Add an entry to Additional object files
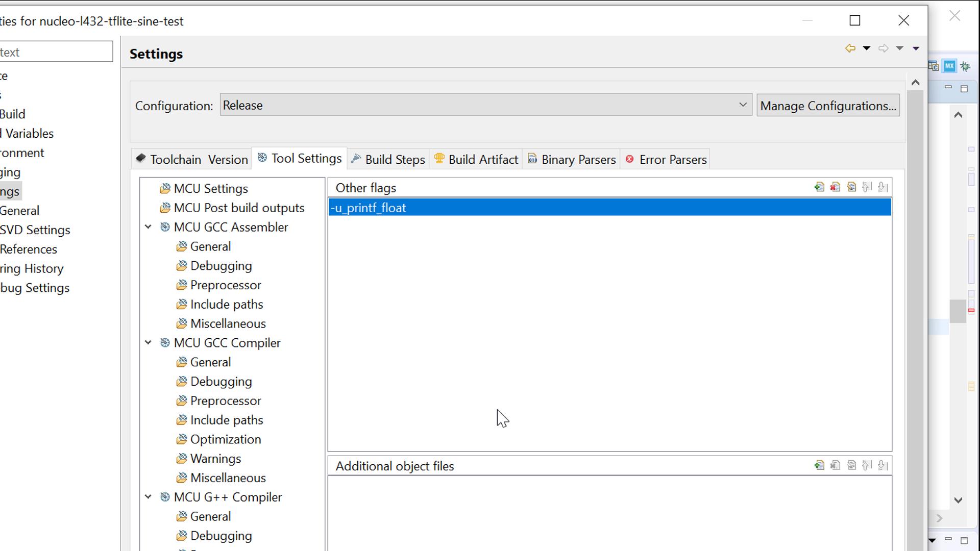The width and height of the screenshot is (980, 551). pos(820,466)
